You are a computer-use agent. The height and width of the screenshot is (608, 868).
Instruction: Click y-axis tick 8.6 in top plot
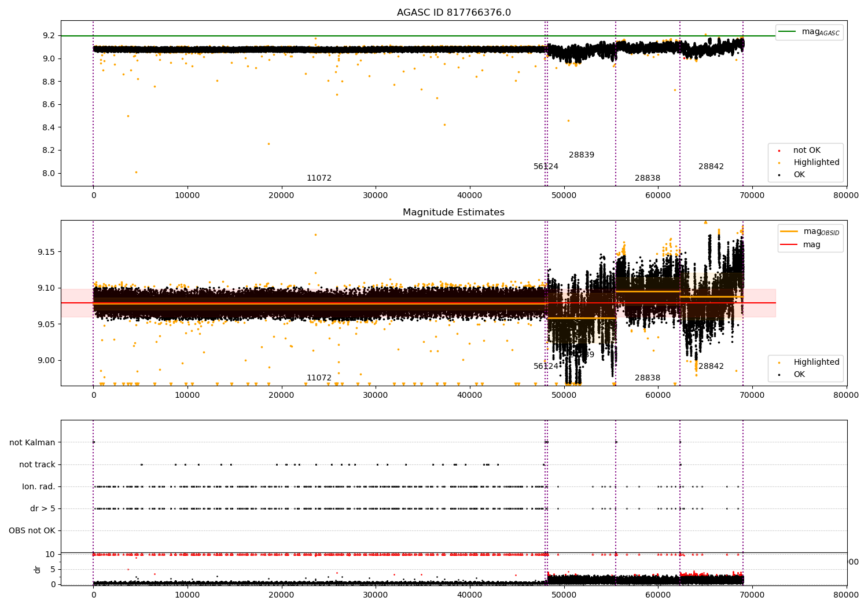click(49, 105)
